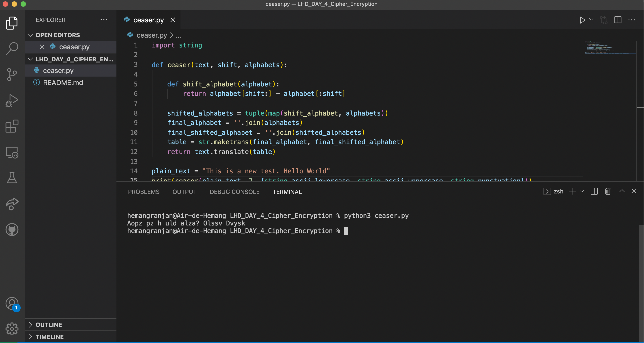Open the Source Control view
This screenshot has height=343, width=644.
[12, 74]
